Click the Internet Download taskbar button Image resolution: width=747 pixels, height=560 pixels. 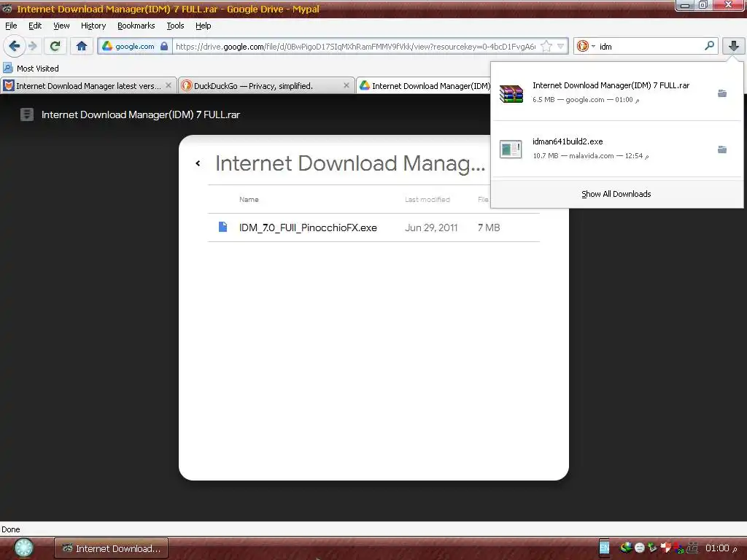tap(111, 548)
